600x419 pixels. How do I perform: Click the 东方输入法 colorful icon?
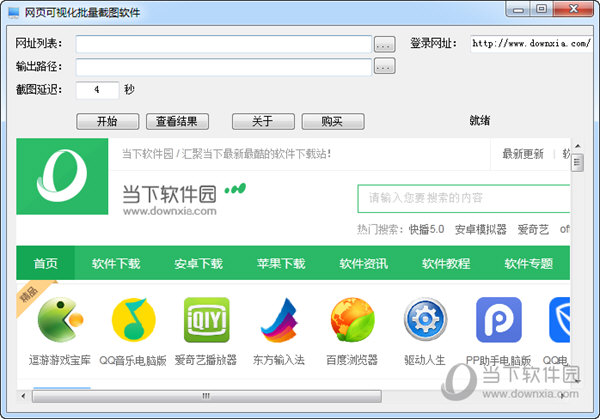click(279, 320)
